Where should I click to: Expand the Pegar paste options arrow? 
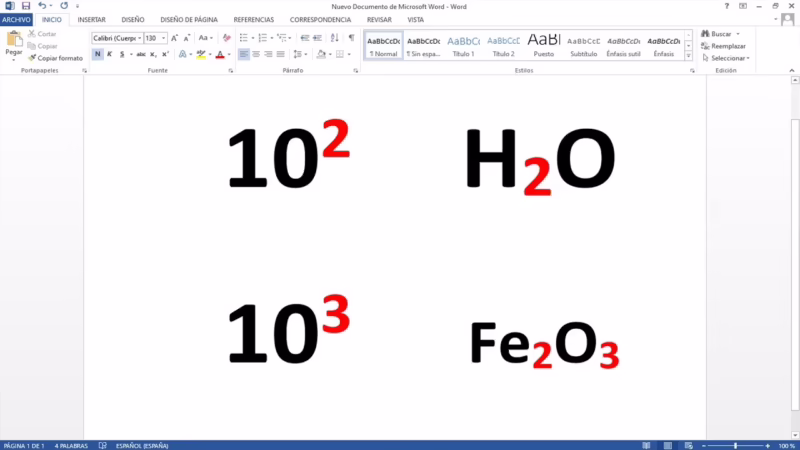coord(14,60)
